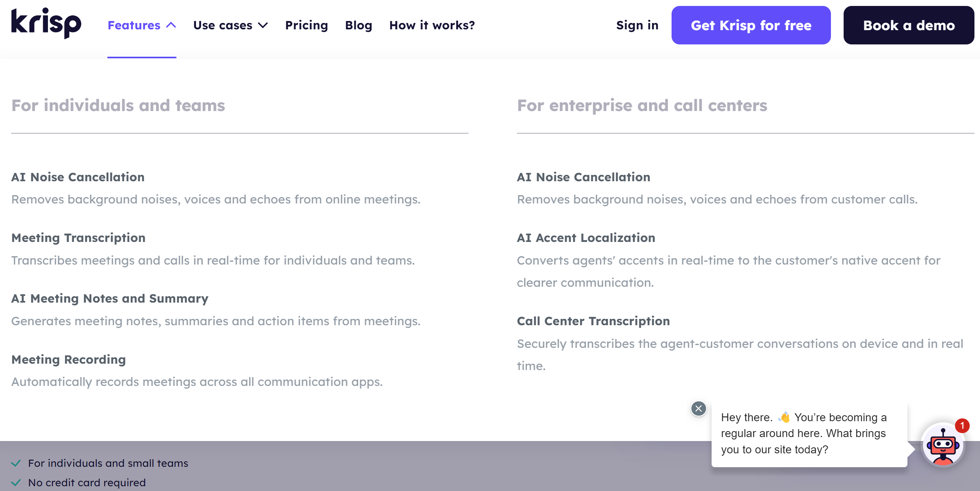Click 'Automatically records meetings' description
Image resolution: width=980 pixels, height=491 pixels.
[197, 382]
